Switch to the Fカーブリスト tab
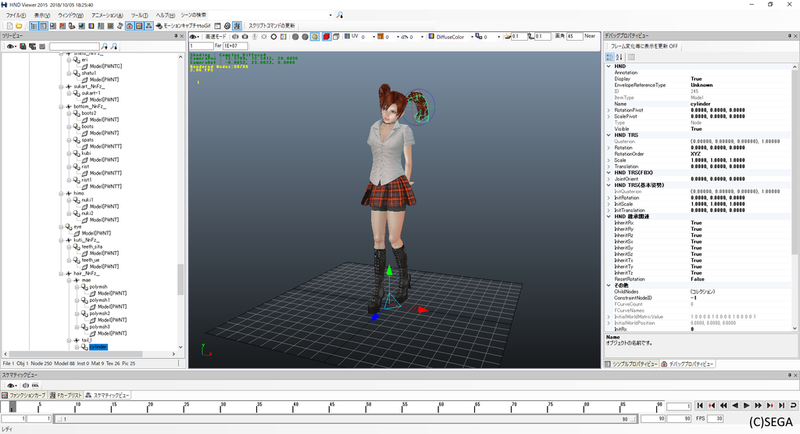The width and height of the screenshot is (800, 434). point(66,395)
